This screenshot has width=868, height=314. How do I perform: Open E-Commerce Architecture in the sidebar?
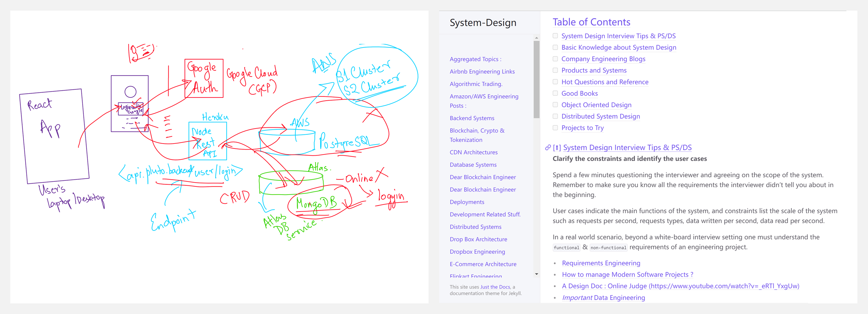click(x=483, y=264)
